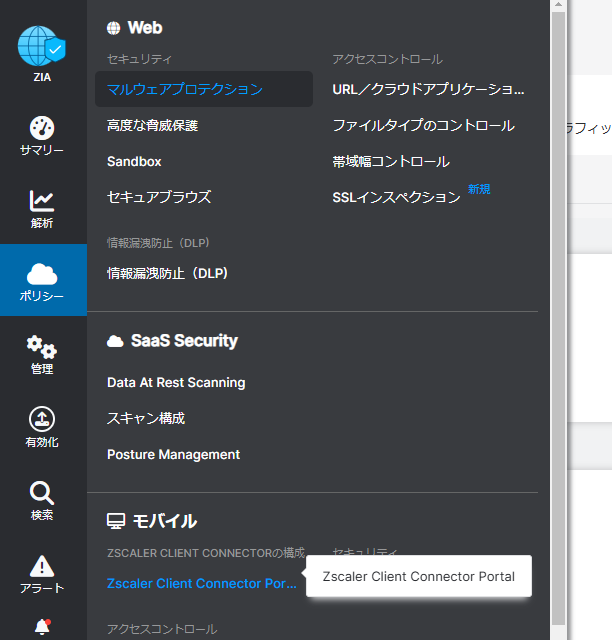Click the ZIA globe shield icon
Screen dimensions: 612x640
(x=42, y=46)
